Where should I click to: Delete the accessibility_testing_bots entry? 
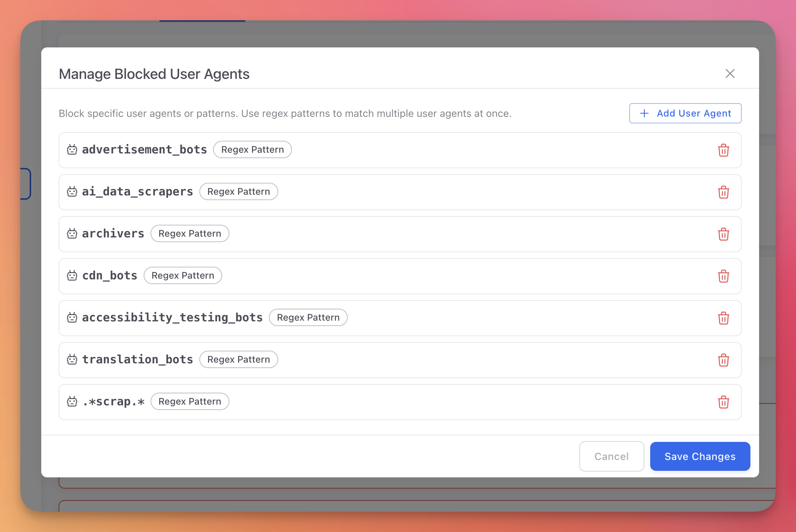click(x=723, y=318)
